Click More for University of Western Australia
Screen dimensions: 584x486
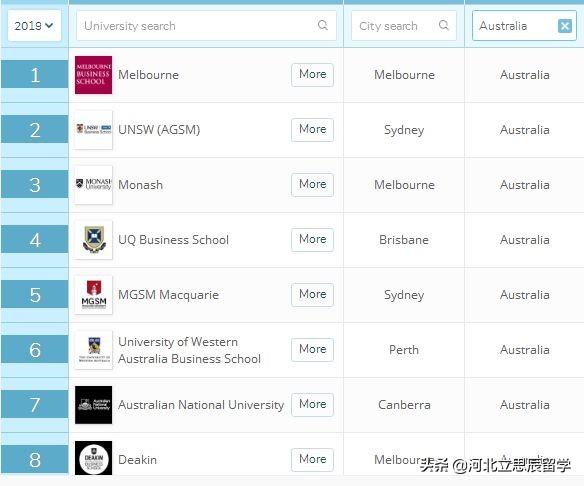(312, 350)
